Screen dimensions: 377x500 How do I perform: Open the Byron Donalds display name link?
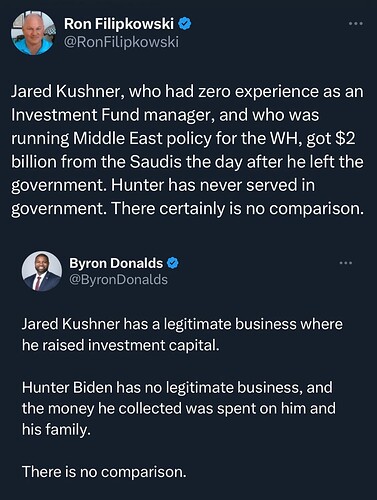(116, 263)
